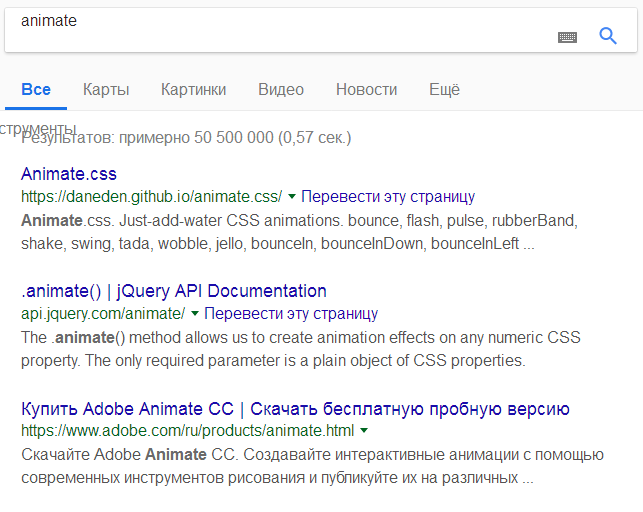Go to the Видео tab

pyautogui.click(x=281, y=90)
